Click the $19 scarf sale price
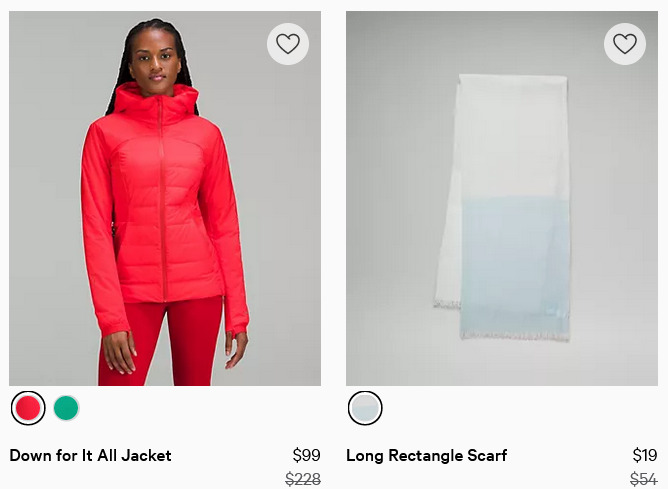The width and height of the screenshot is (668, 489). click(645, 455)
